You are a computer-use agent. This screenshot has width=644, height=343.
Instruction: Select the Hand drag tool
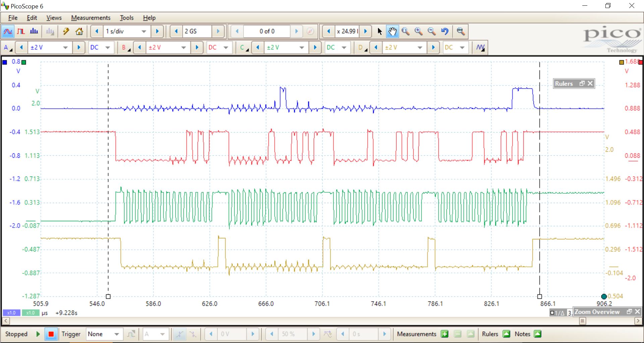click(393, 32)
